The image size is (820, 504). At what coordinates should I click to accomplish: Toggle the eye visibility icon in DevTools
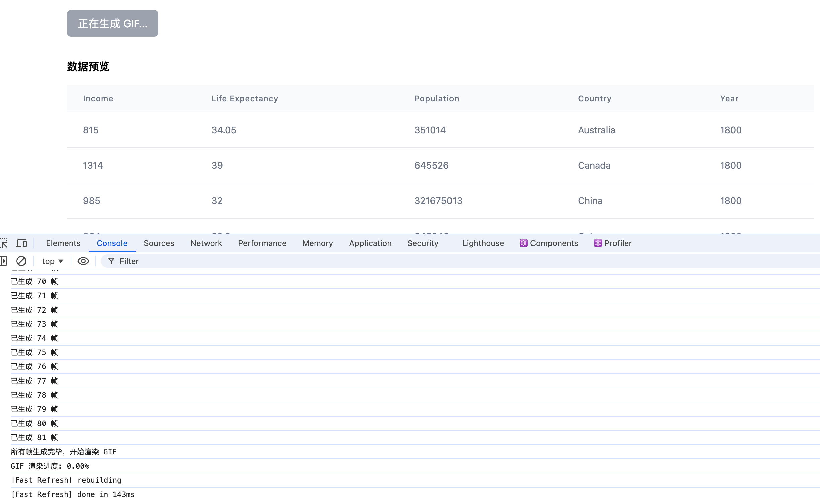pos(83,261)
